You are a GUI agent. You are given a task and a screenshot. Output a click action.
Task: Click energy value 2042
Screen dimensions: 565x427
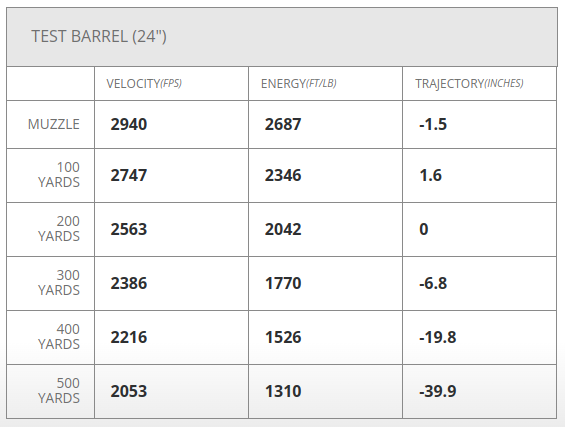[283, 229]
